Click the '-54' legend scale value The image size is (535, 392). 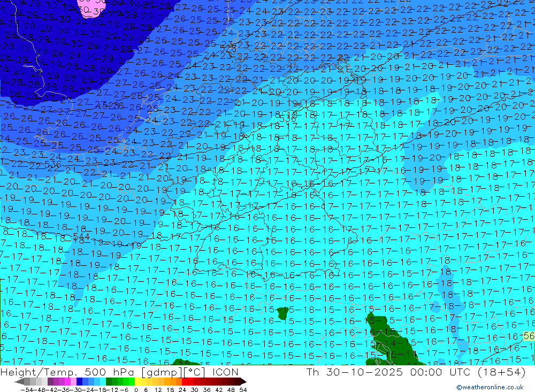26,389
